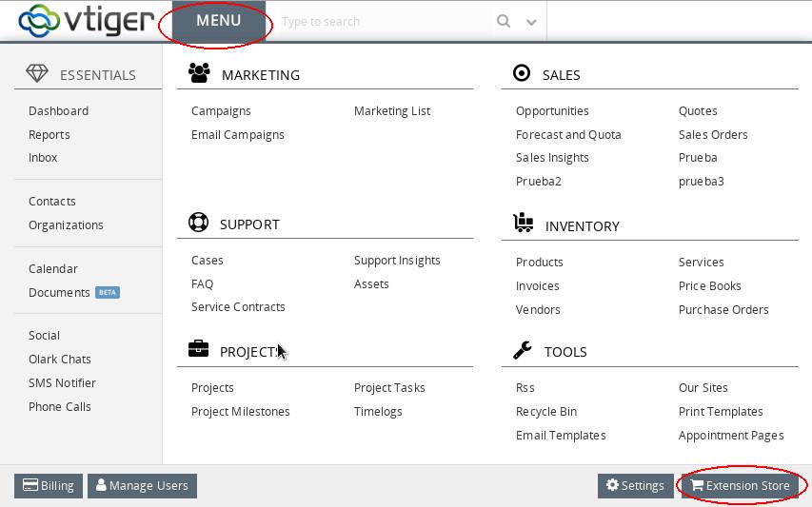Click the Marketing people icon
812x507 pixels.
pyautogui.click(x=199, y=72)
